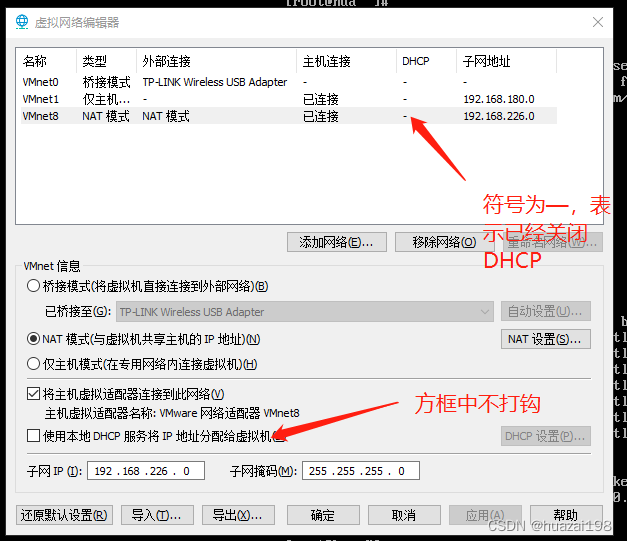The width and height of the screenshot is (627, 541).
Task: Click the 导出(X)... button
Action: pyautogui.click(x=238, y=515)
